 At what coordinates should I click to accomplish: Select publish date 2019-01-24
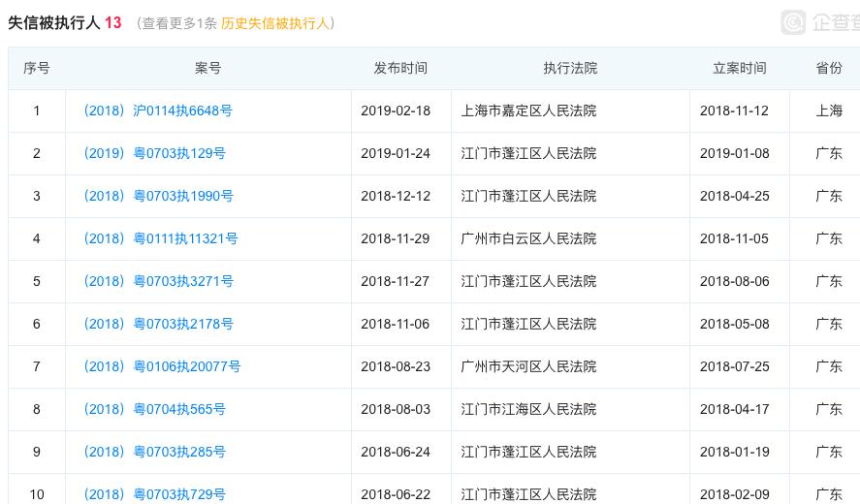396,153
